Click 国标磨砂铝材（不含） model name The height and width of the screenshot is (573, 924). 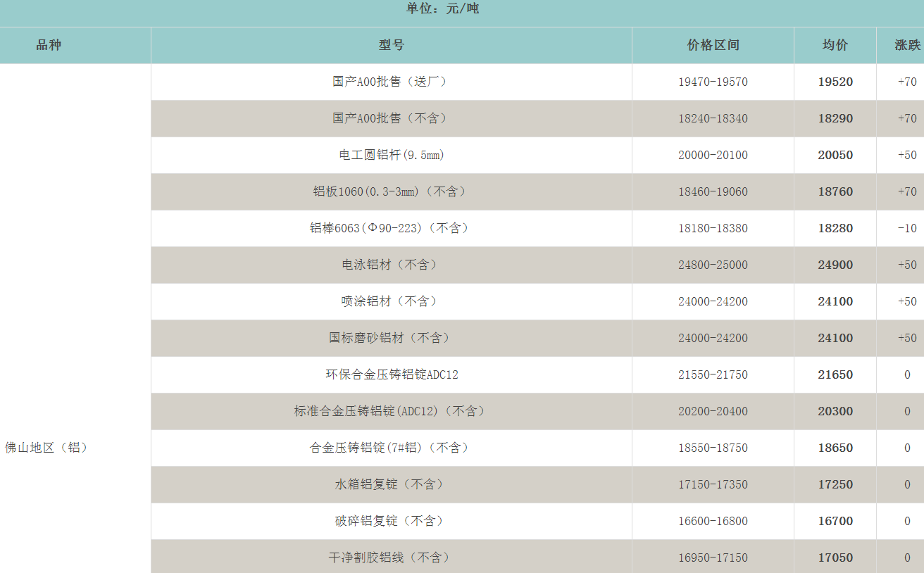click(x=391, y=338)
